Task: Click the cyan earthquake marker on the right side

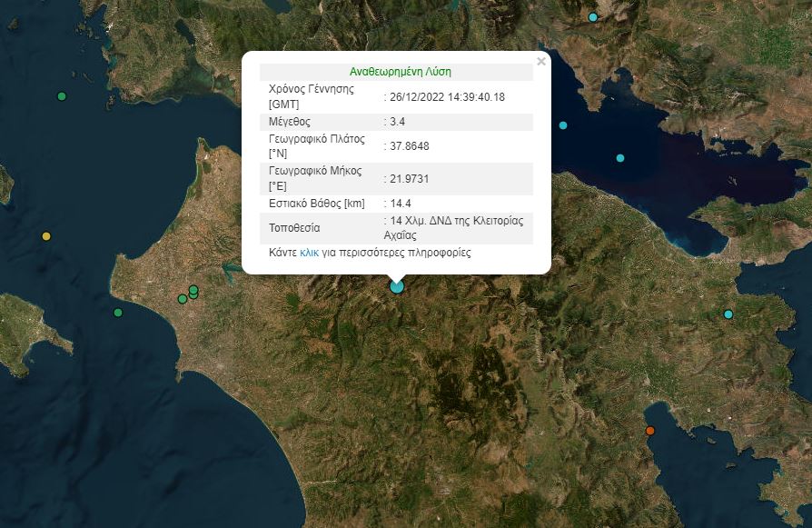Action: pos(727,313)
